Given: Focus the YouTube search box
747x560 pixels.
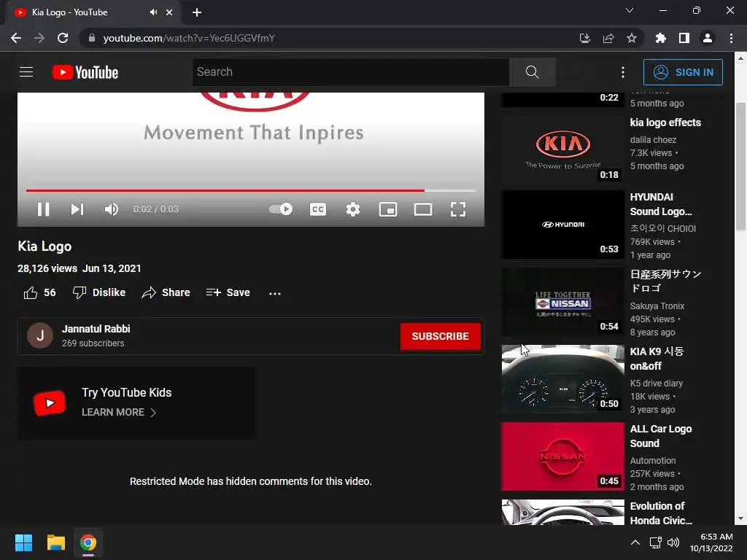Looking at the screenshot, I should [x=351, y=72].
